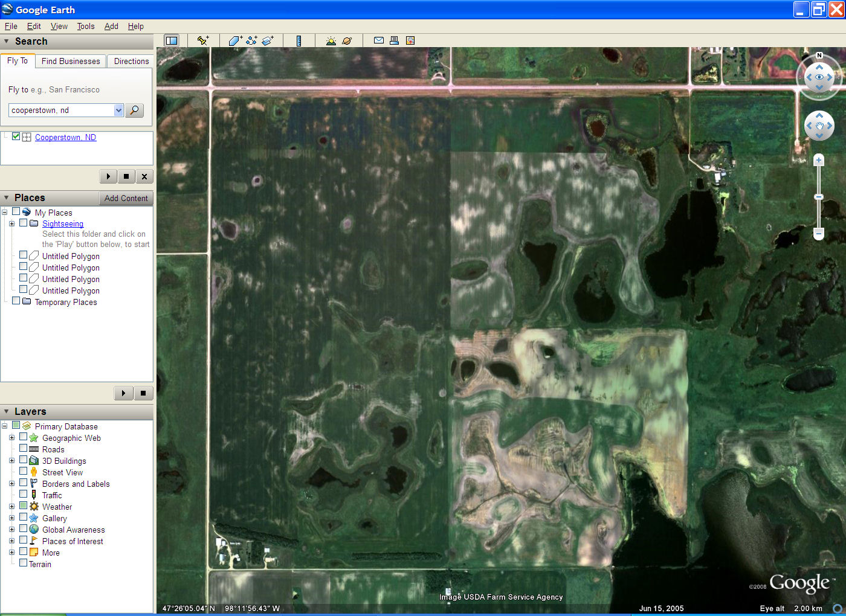
Task: Enable the Roads layer
Action: [x=24, y=449]
